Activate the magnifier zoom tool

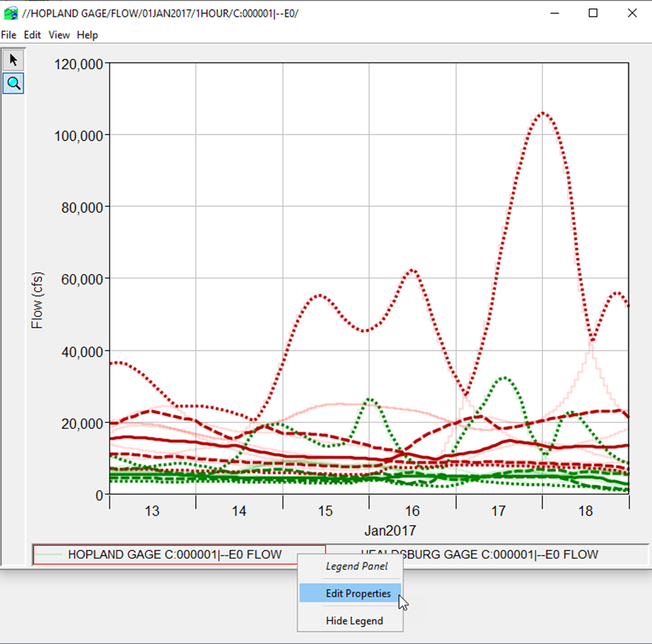coord(14,83)
